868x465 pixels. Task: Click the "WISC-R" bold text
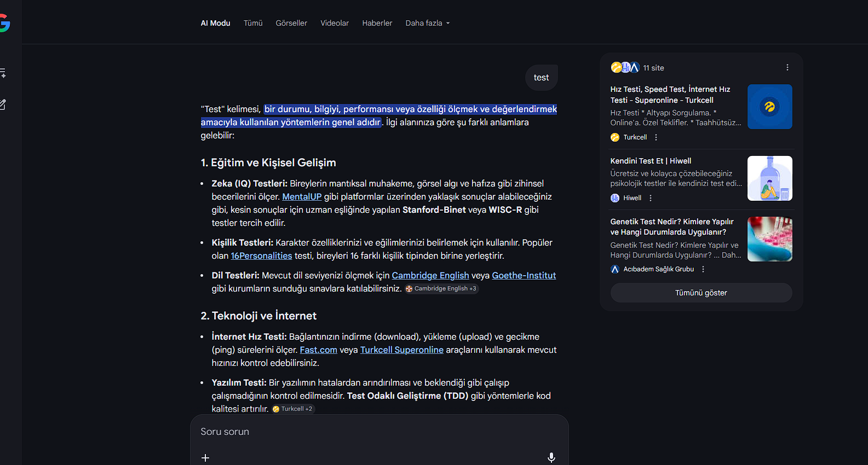coord(505,210)
